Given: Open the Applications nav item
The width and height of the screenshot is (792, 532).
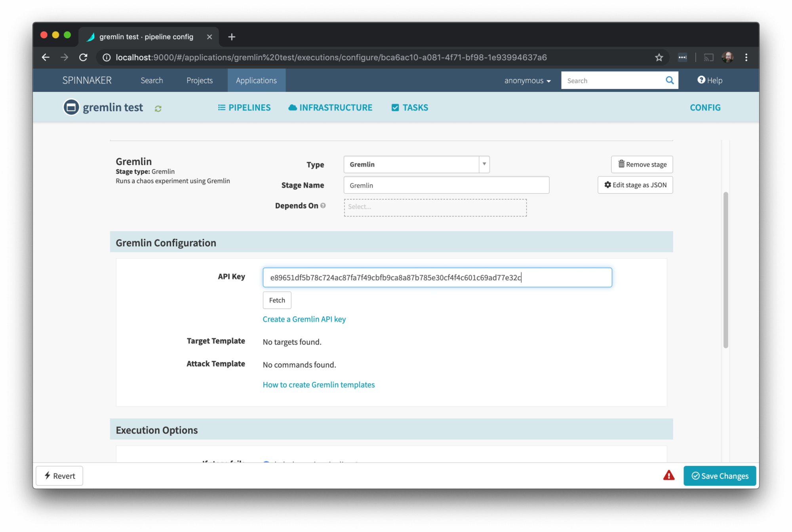Looking at the screenshot, I should [x=256, y=80].
